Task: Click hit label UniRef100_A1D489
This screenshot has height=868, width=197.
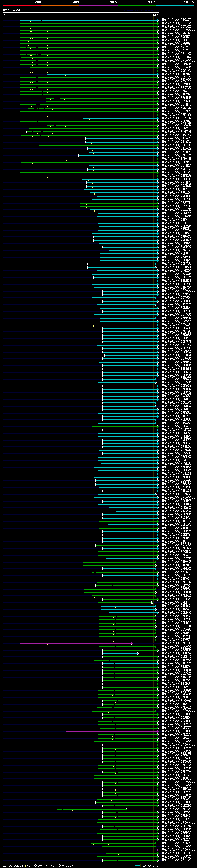Action: pos(177,328)
